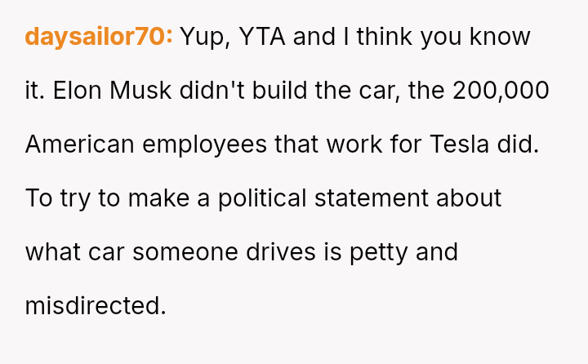
Task: Click the word "about" ending the fourth line
Action: point(469,198)
